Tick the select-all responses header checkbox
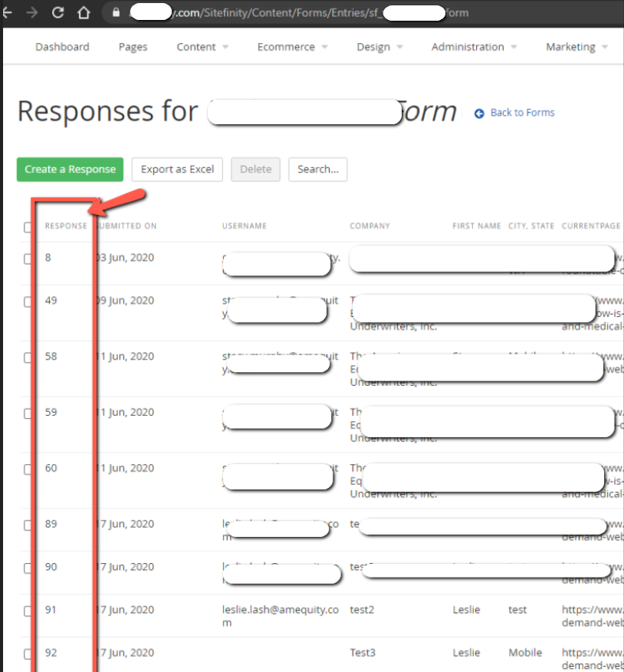 (28, 227)
